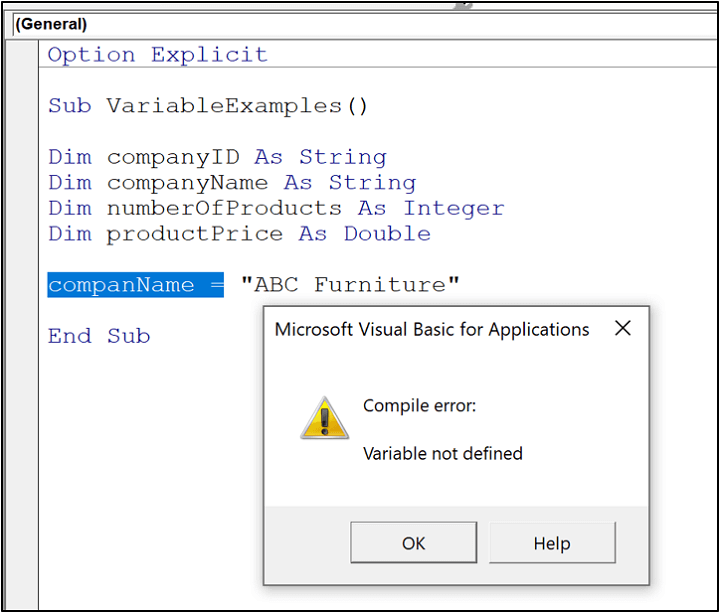The image size is (720, 613).
Task: Click the "ABC Furniture" string literal
Action: 350,285
